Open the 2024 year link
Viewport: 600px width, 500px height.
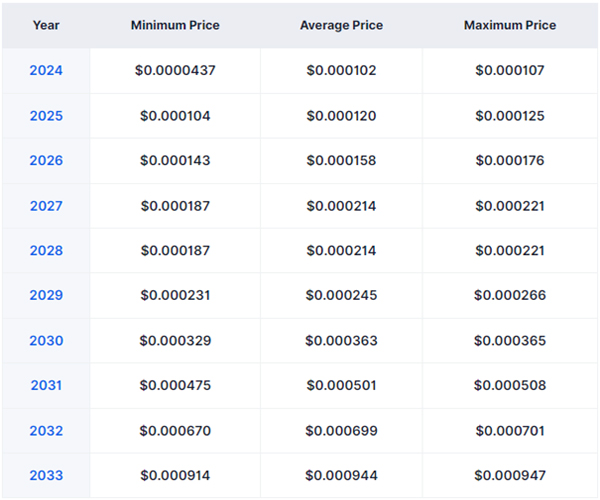click(46, 70)
